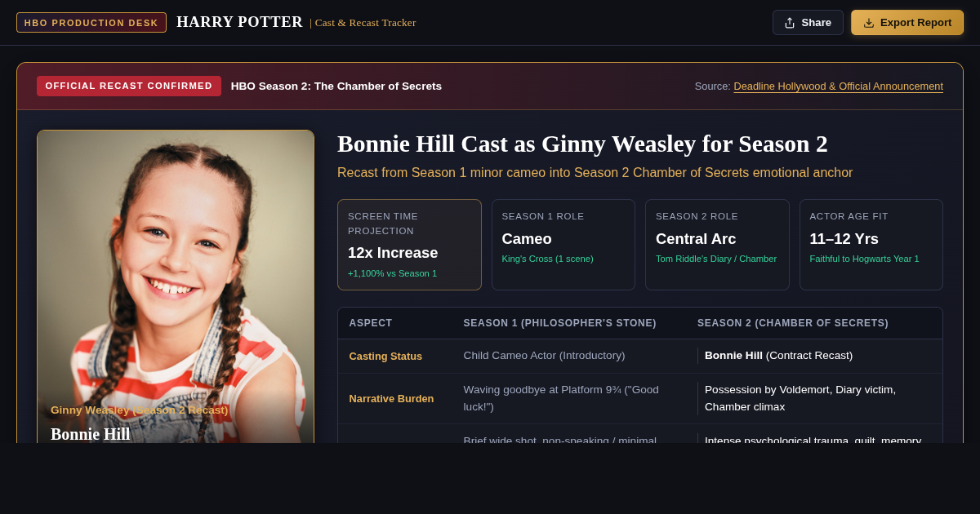Select the Actor Age Fit card
This screenshot has width=980, height=514.
pos(871,245)
